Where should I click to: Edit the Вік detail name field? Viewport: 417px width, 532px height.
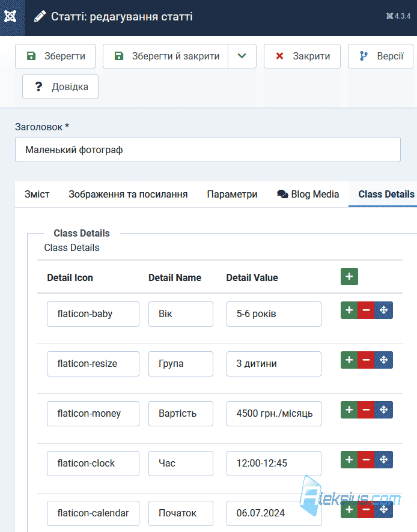pos(181,314)
